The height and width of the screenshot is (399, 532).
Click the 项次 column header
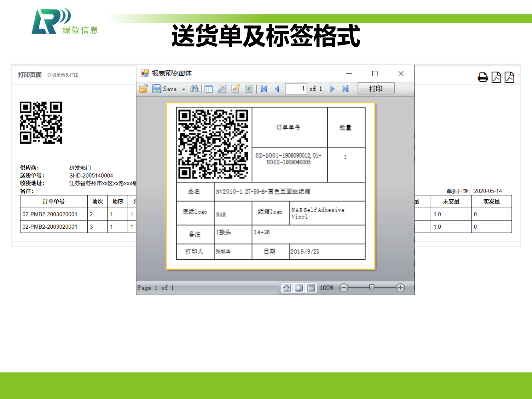pos(97,202)
